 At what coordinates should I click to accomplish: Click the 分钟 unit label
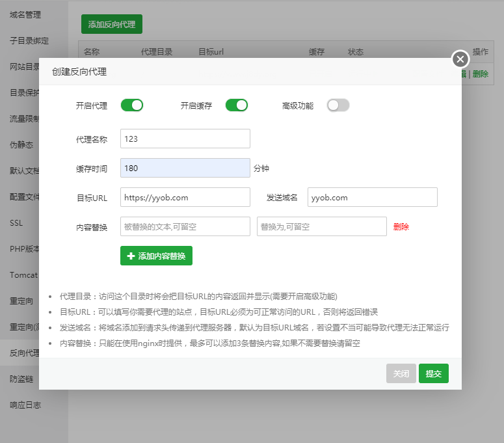tap(261, 168)
